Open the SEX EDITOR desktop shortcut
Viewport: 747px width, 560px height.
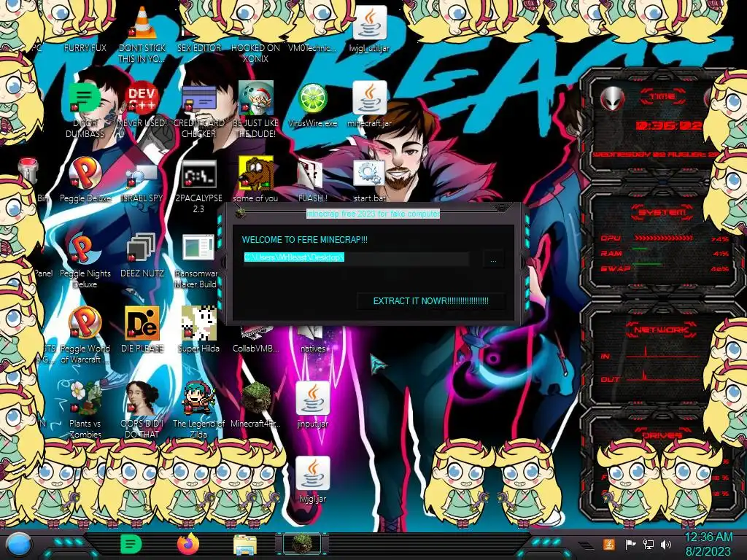198,47
